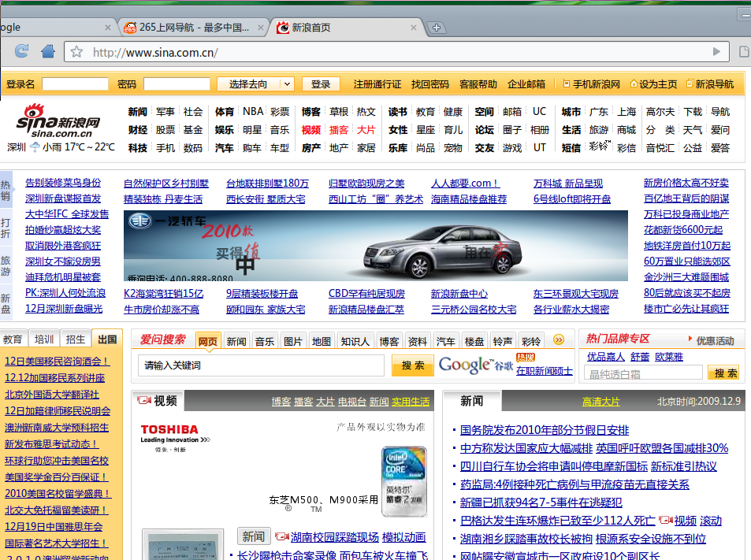
Task: Select the 出国 tab in the left panel
Action: (107, 339)
